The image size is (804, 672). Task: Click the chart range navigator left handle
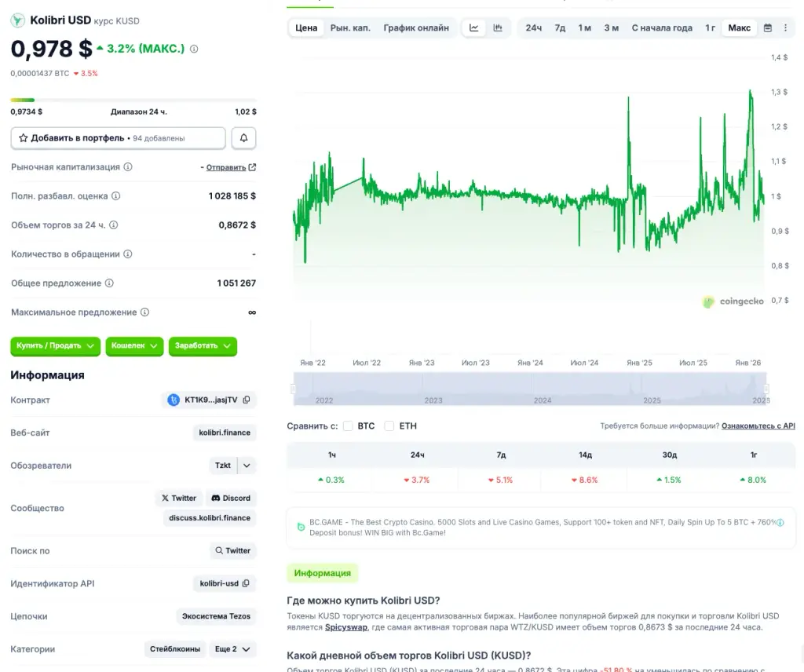tap(294, 389)
